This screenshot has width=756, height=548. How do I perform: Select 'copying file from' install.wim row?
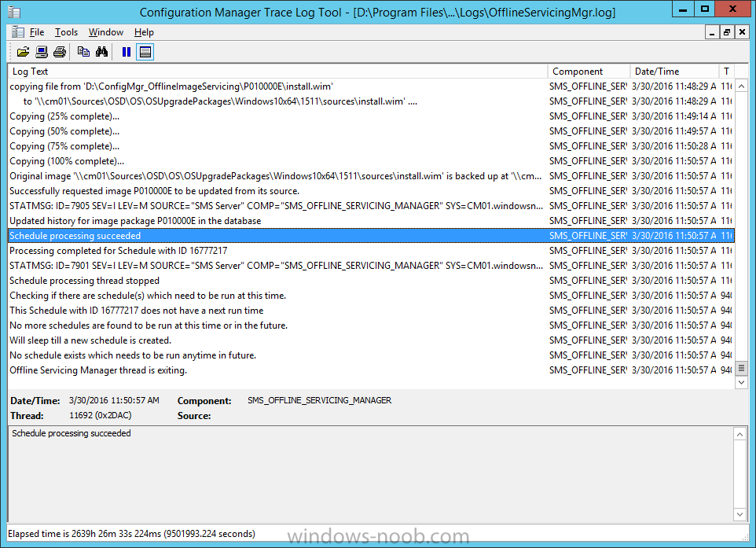point(371,86)
